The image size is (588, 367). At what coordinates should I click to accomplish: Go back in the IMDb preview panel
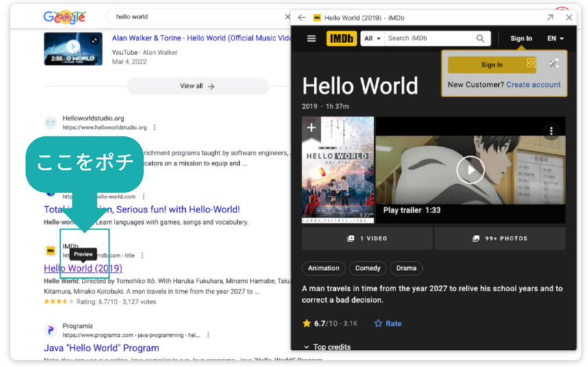pyautogui.click(x=302, y=18)
